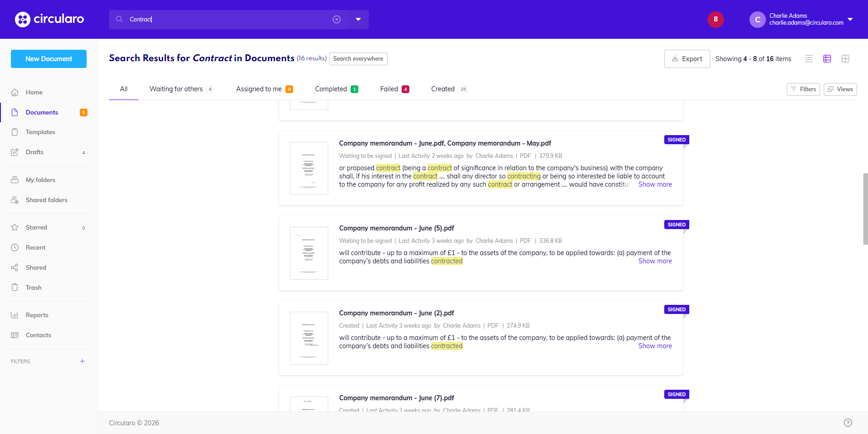Open help via the question mark icon
868x434 pixels.
(848, 422)
